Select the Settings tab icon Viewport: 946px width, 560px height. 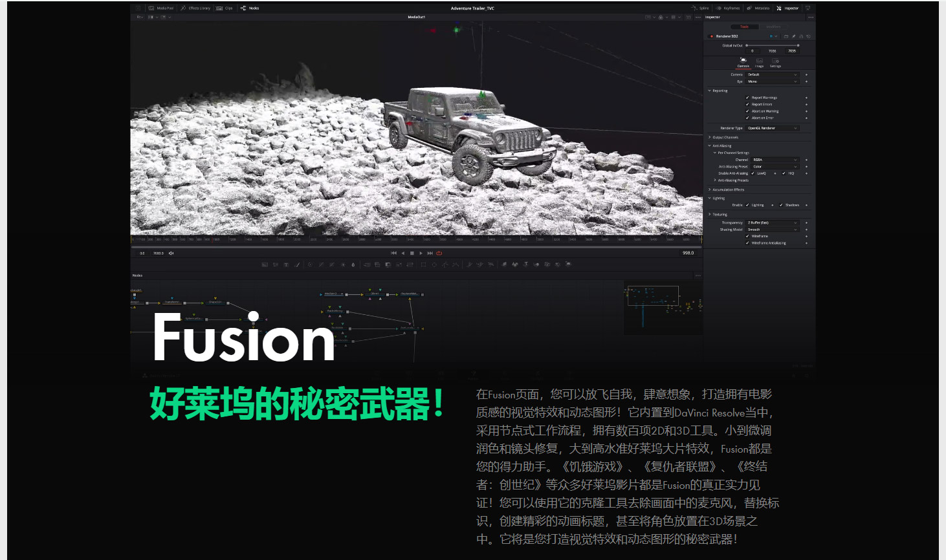775,63
